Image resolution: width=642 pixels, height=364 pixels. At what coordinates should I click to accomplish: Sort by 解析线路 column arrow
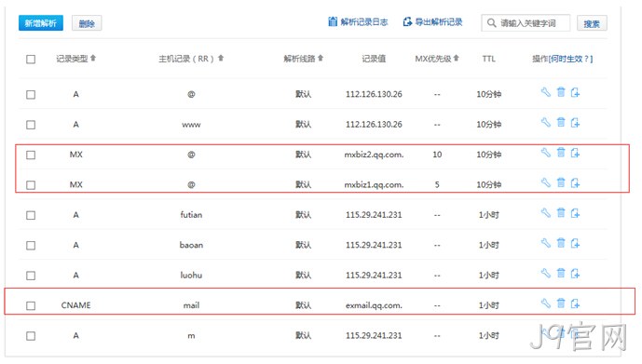321,58
